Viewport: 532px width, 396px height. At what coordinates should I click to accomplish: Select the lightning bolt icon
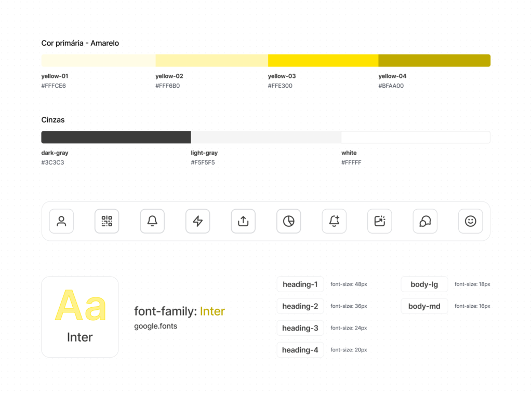click(198, 221)
